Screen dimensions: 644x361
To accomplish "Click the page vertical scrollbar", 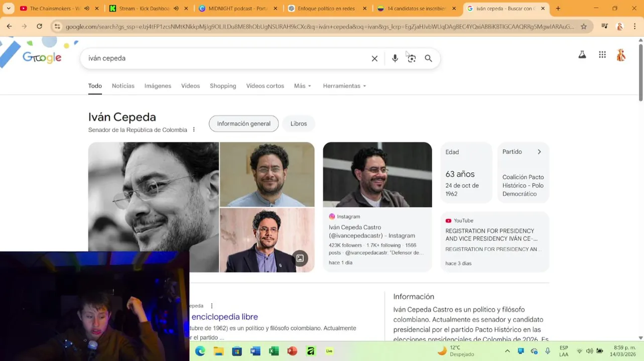I will (640, 73).
